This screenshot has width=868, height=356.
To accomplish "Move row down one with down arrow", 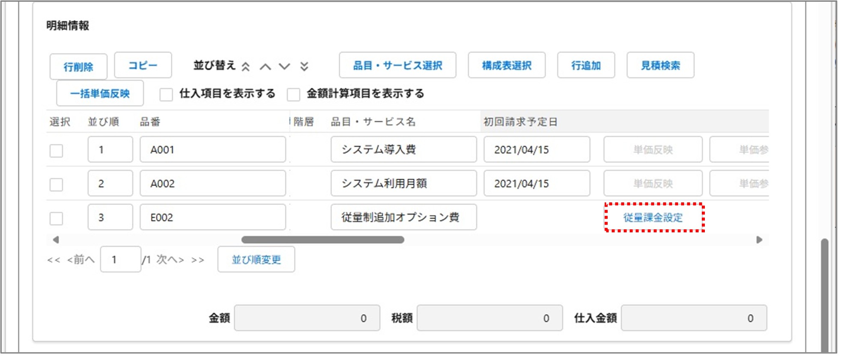I will [x=284, y=67].
